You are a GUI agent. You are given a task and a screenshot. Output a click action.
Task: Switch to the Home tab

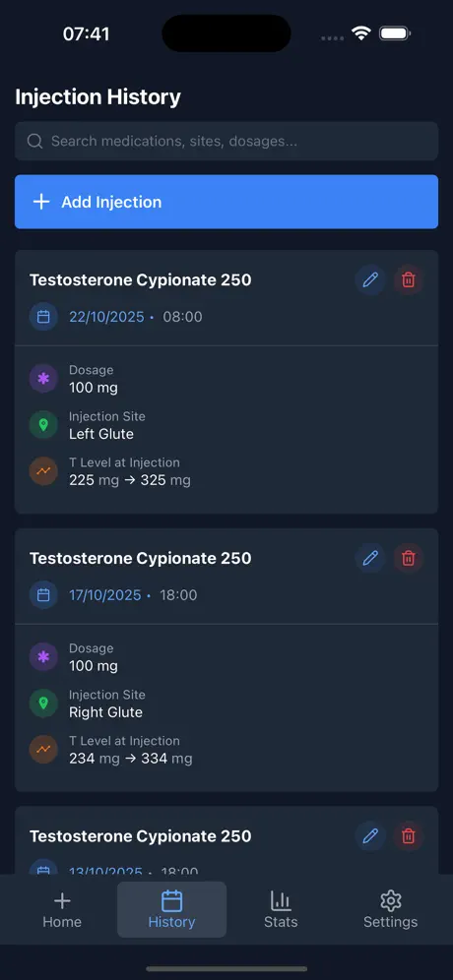62,910
